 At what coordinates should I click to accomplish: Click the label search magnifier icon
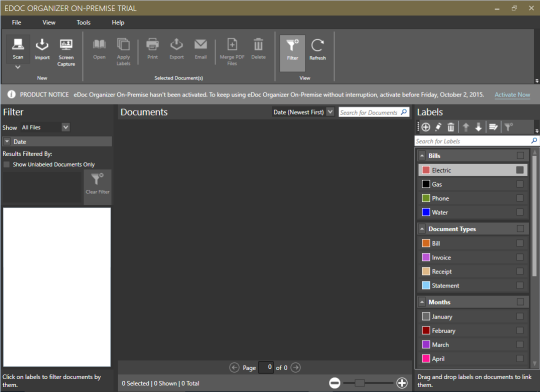tap(534, 141)
